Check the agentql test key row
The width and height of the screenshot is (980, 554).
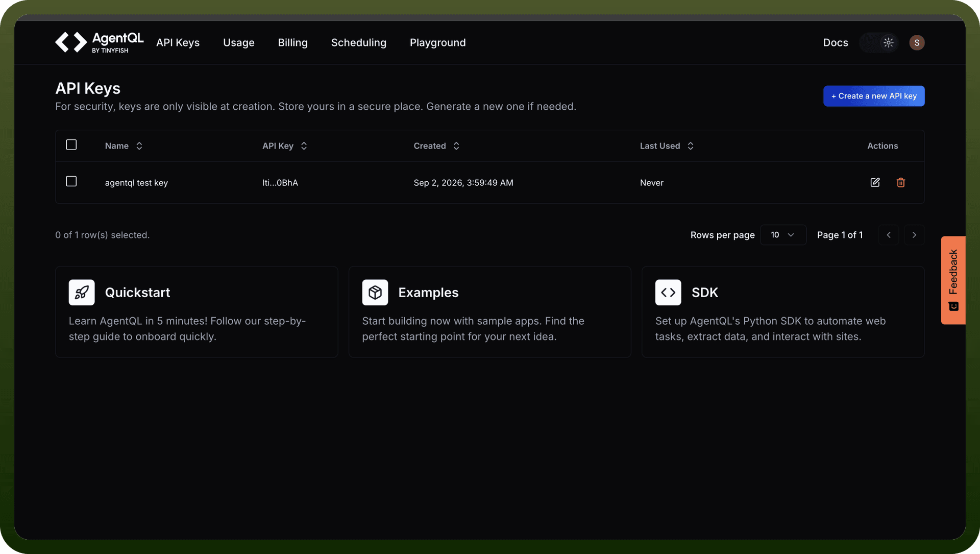[x=71, y=181]
